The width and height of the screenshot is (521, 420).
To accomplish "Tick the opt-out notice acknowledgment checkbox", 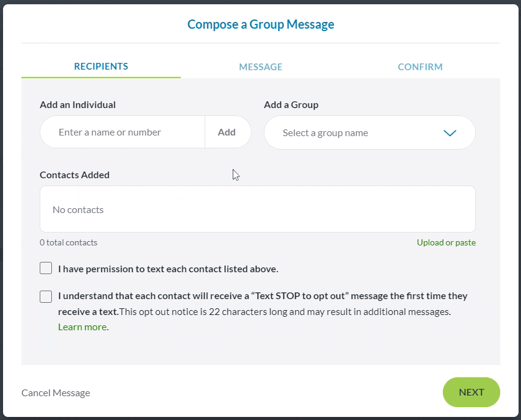I will (x=46, y=297).
